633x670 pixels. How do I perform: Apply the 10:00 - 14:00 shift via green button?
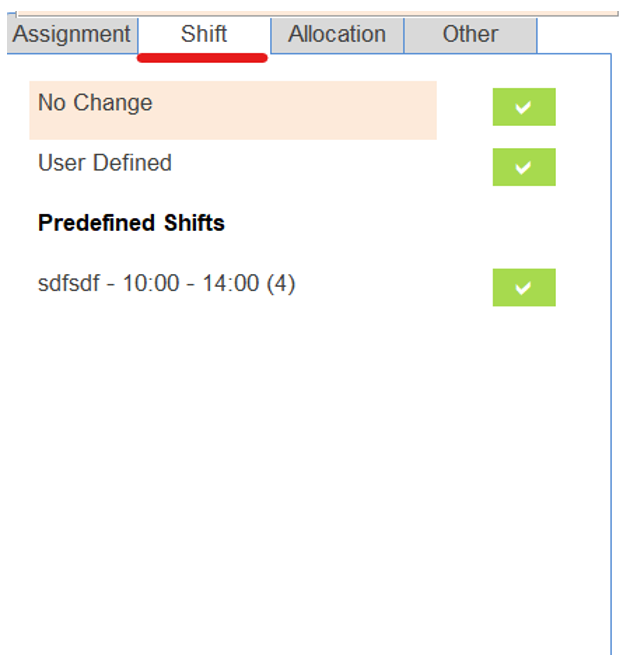[524, 288]
